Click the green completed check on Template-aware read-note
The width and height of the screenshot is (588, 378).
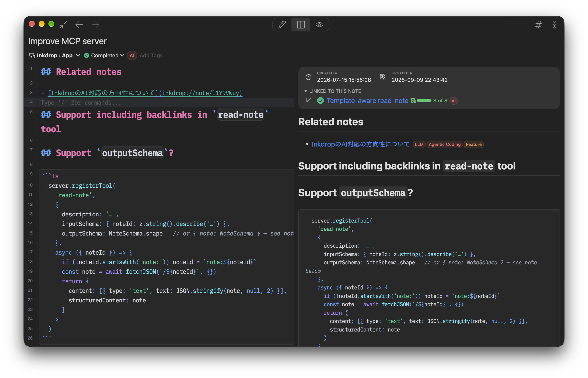tap(320, 101)
